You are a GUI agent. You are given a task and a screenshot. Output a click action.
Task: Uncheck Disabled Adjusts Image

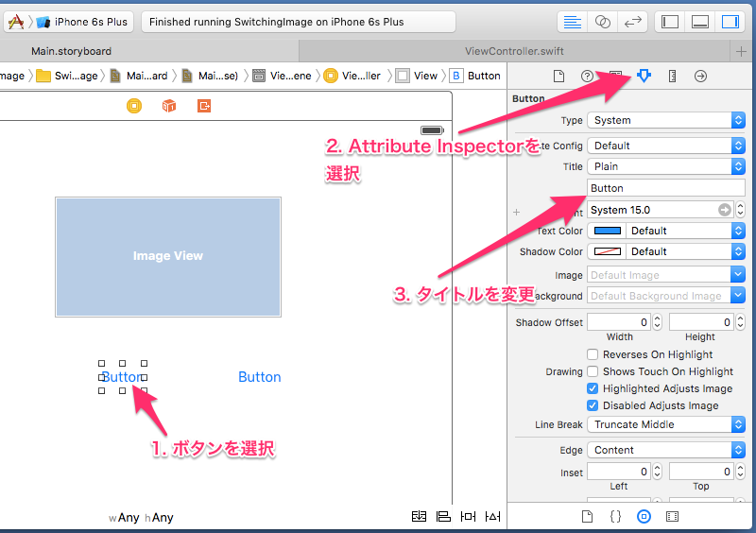[x=593, y=405]
